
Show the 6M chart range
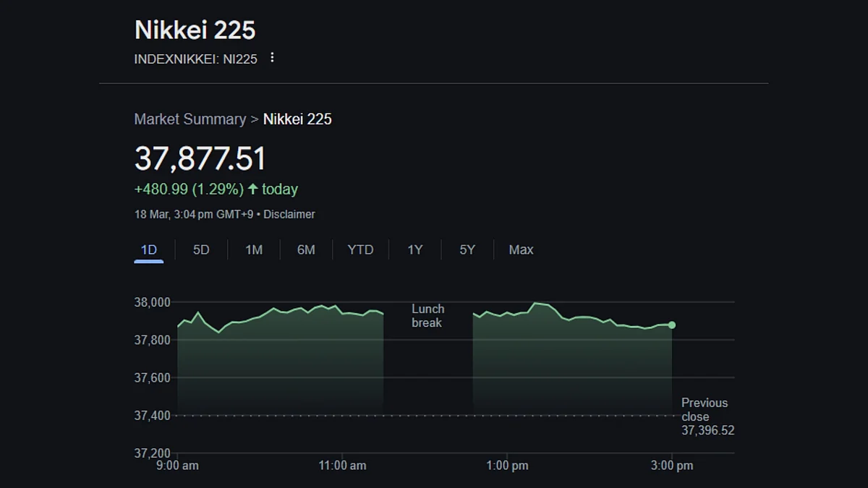point(306,250)
